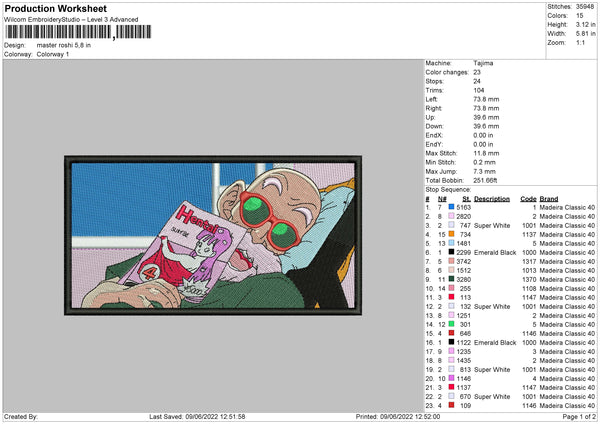The width and height of the screenshot is (600, 424).
Task: Click the Production Worksheet title
Action: [50, 8]
